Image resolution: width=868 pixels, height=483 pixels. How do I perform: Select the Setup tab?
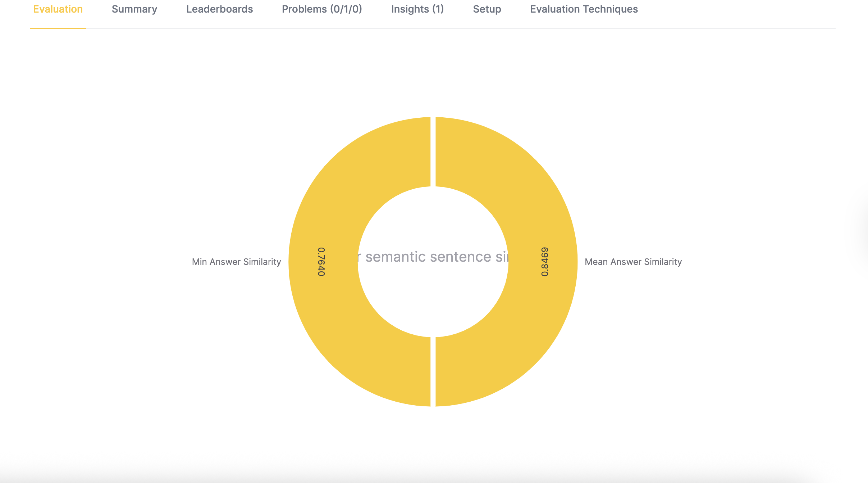[x=487, y=9]
